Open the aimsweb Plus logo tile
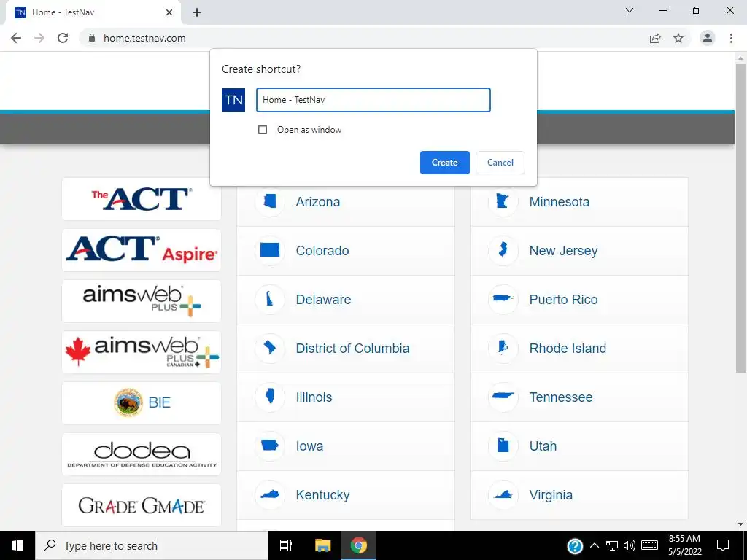 [142, 301]
